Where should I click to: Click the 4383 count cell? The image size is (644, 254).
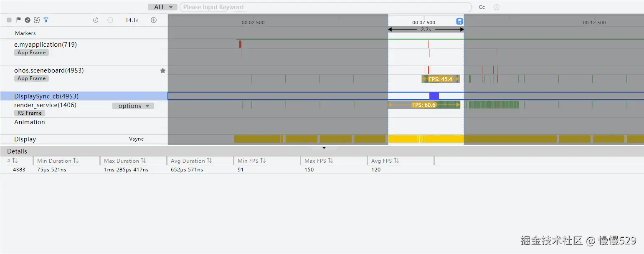coord(19,170)
